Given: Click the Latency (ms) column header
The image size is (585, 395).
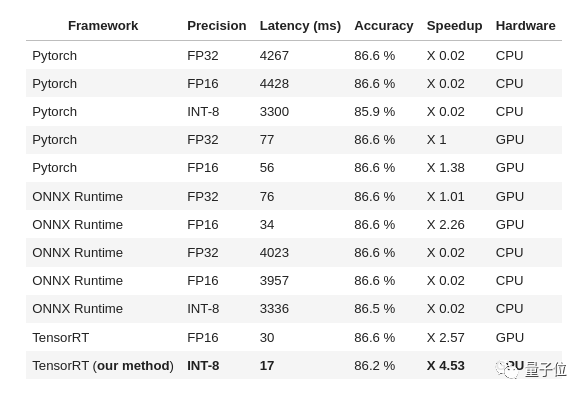Looking at the screenshot, I should pyautogui.click(x=300, y=26).
